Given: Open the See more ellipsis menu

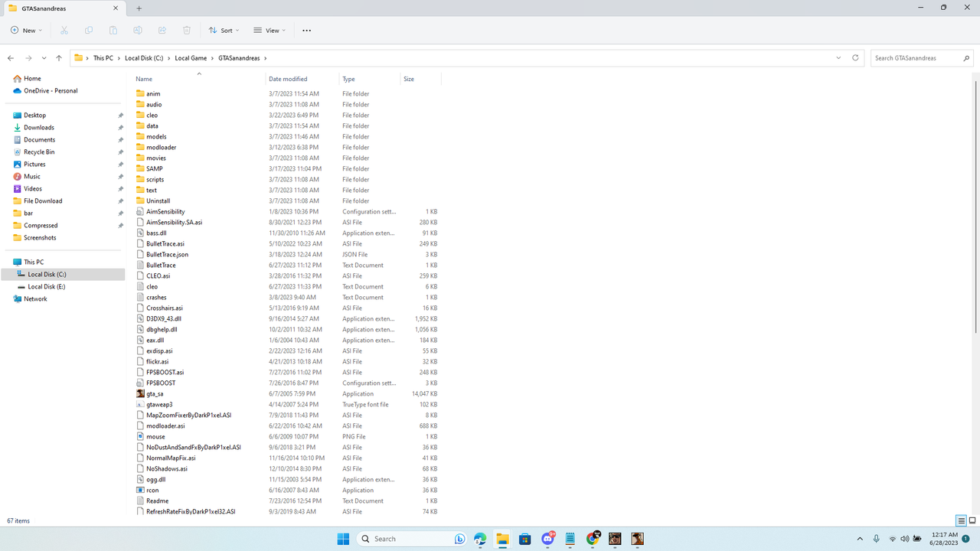Looking at the screenshot, I should 307,31.
